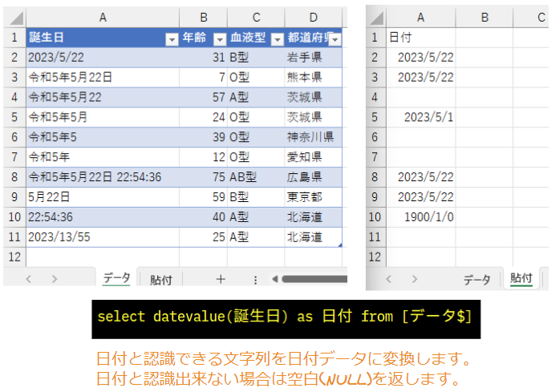The height and width of the screenshot is (392, 551).
Task: Click the 神奈川県 prefecture cell
Action: [x=314, y=137]
